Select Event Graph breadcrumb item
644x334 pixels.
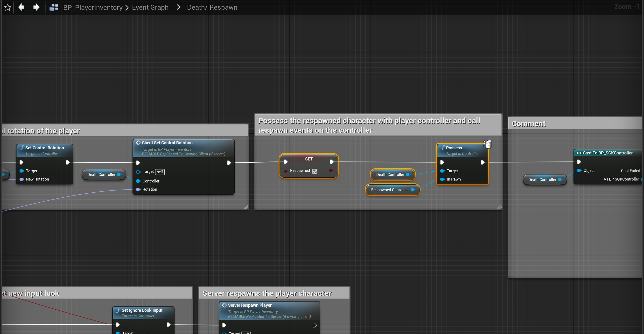coord(150,7)
